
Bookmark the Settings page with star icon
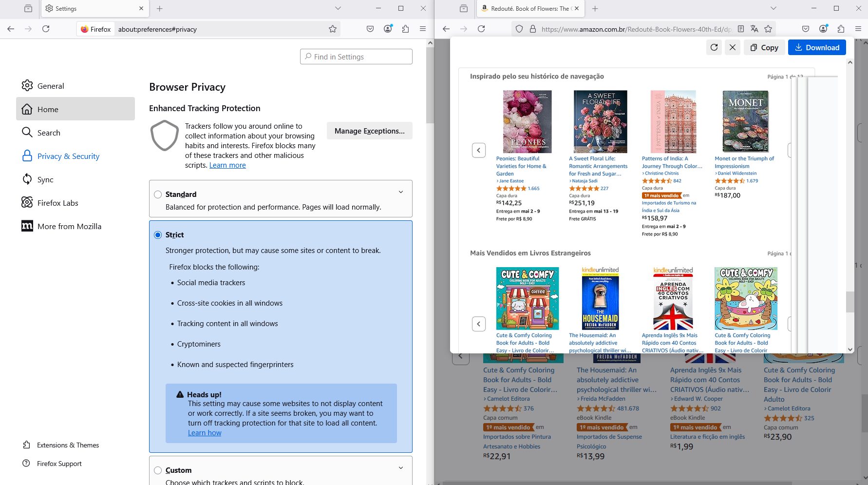tap(333, 29)
